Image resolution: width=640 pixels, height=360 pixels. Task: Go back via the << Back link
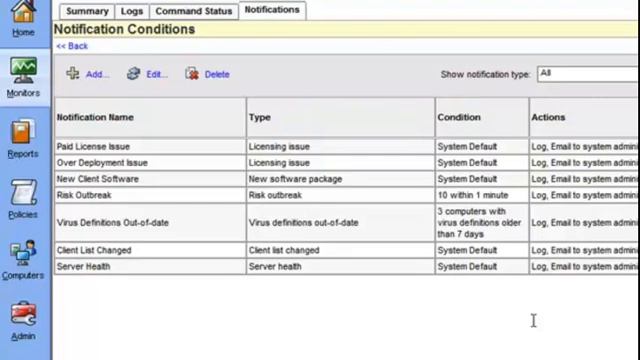pos(72,46)
